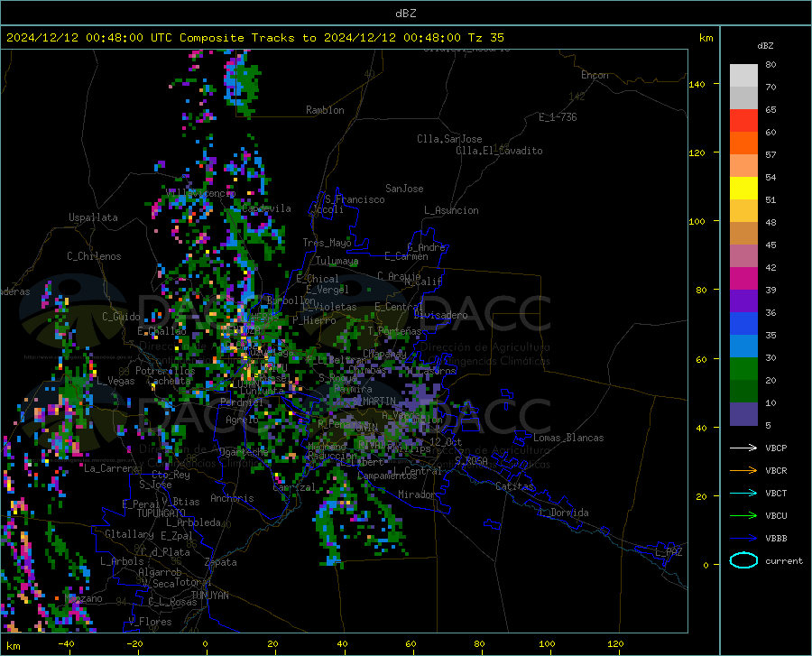
Task: Click the 'Zapata' map label
Action: (221, 562)
